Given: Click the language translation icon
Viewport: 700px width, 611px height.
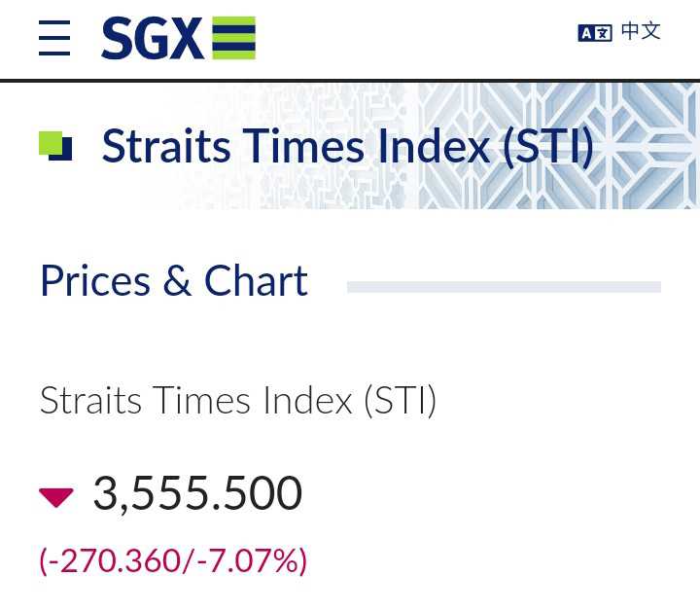Looking at the screenshot, I should pyautogui.click(x=594, y=33).
